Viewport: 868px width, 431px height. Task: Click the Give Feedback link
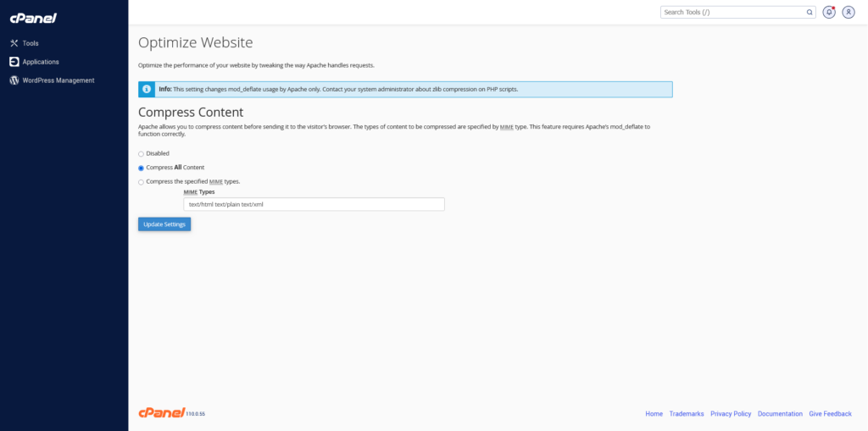830,414
